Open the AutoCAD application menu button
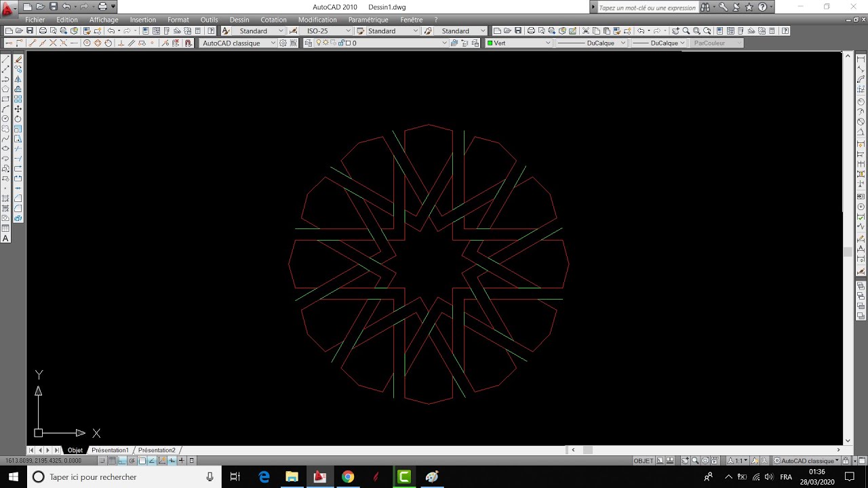 pos(8,9)
